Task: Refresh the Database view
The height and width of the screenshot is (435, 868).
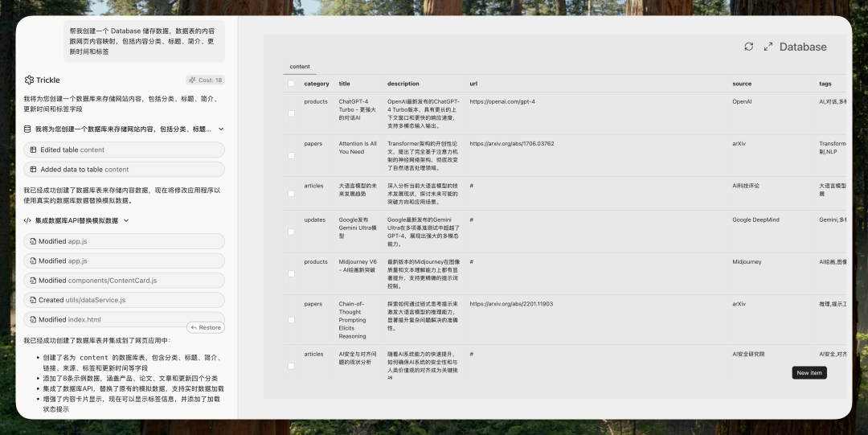Action: pos(748,47)
